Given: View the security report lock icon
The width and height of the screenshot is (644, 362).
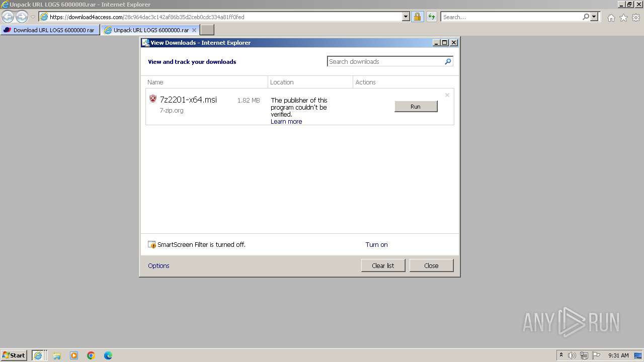Looking at the screenshot, I should [x=417, y=17].
